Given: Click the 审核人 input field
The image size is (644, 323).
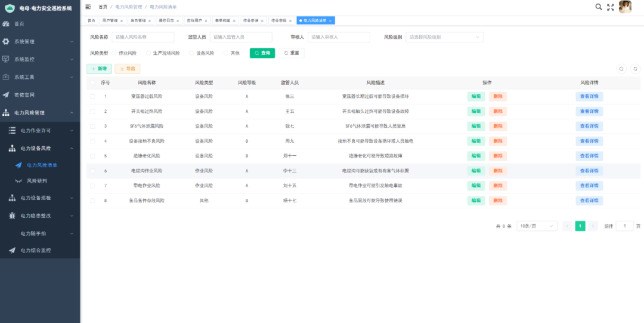Looking at the screenshot, I should pos(339,37).
